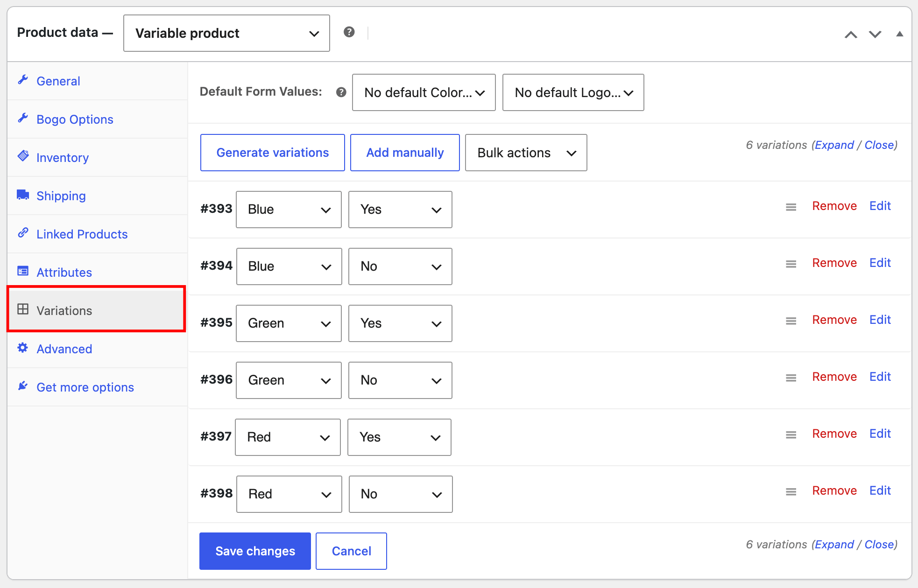Click the drag handle for variation #396
The width and height of the screenshot is (918, 588).
pyautogui.click(x=791, y=378)
